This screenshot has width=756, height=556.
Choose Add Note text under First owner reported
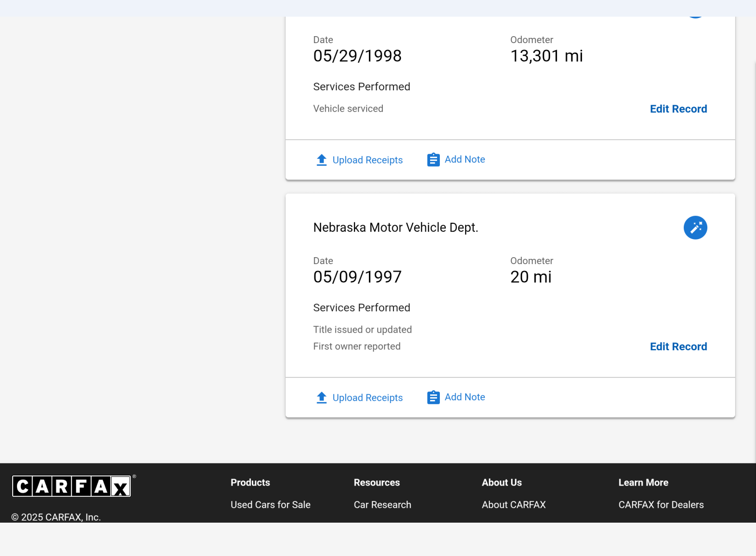(464, 397)
